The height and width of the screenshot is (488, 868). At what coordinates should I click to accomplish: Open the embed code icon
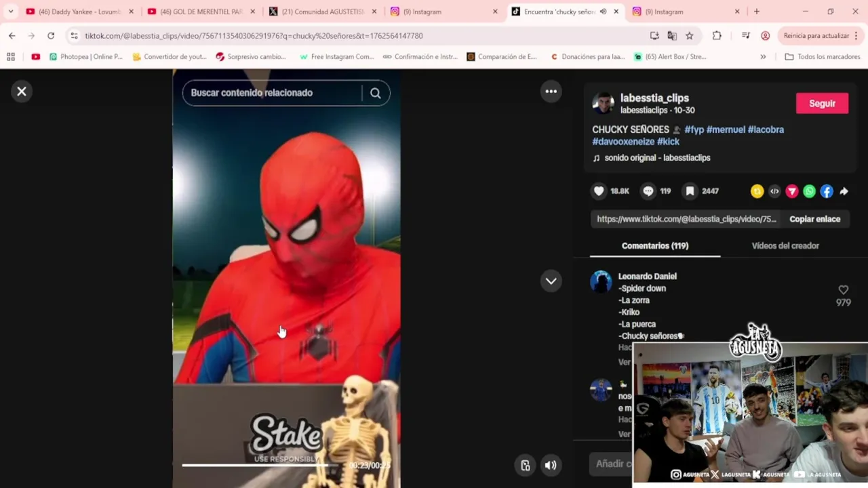774,192
